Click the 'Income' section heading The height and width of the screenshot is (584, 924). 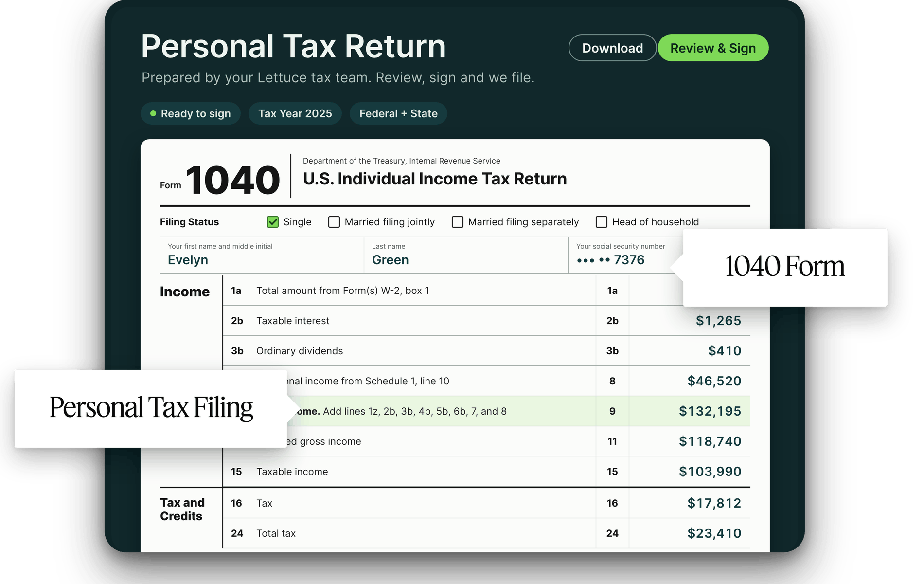[185, 292]
